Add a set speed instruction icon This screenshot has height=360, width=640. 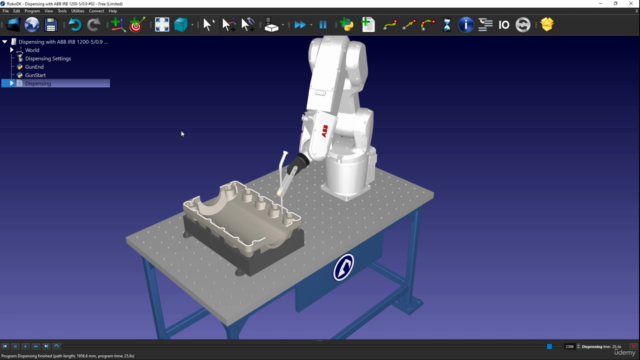(x=523, y=25)
